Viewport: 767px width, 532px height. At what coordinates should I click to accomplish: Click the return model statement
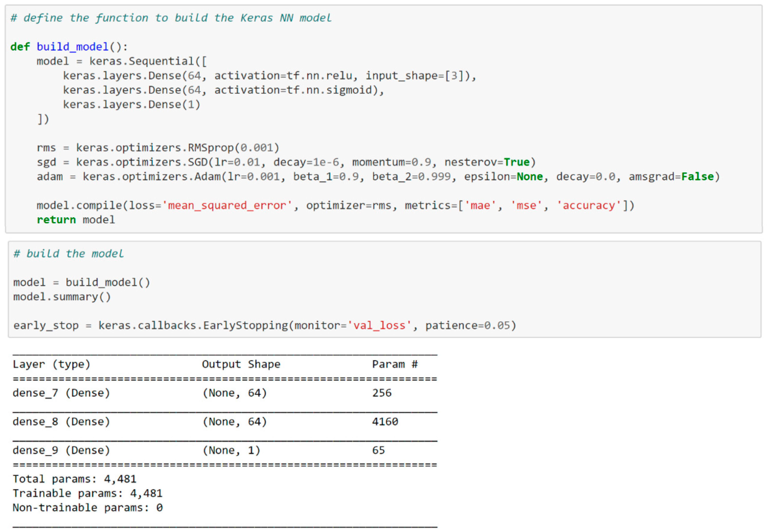pos(76,220)
